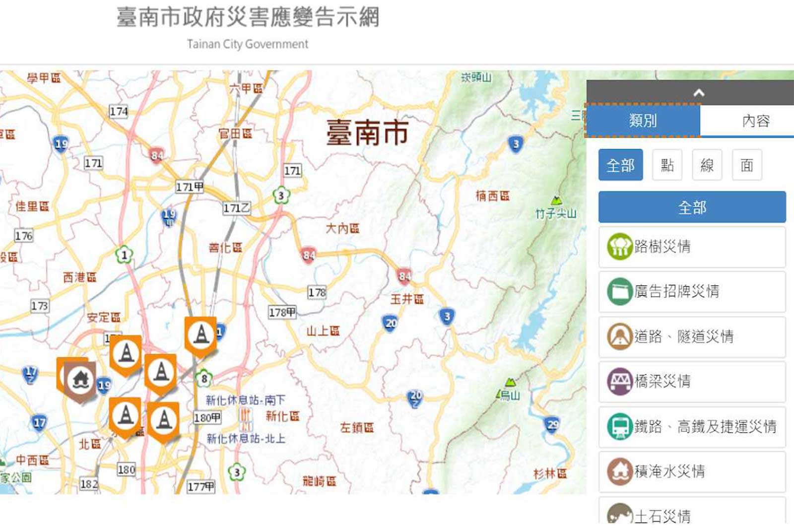
Task: Click the 左鎮區 district label
Action: [357, 428]
